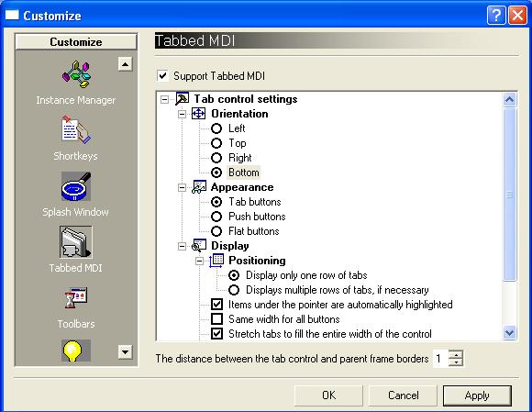The image size is (532, 412).
Task: Click the Customize header in sidebar
Action: pos(76,41)
